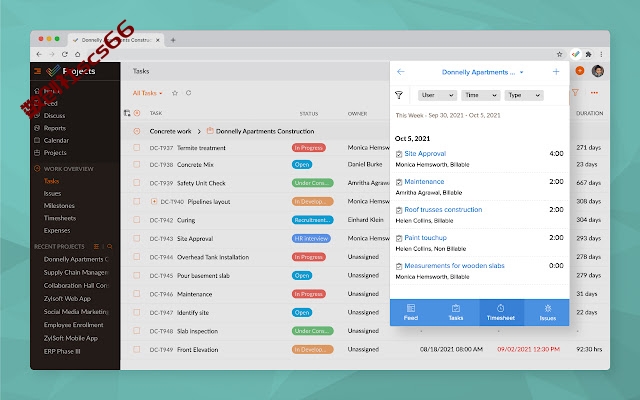Click the Site Approval timesheet log icon
The width and height of the screenshot is (640, 400).
(x=399, y=154)
